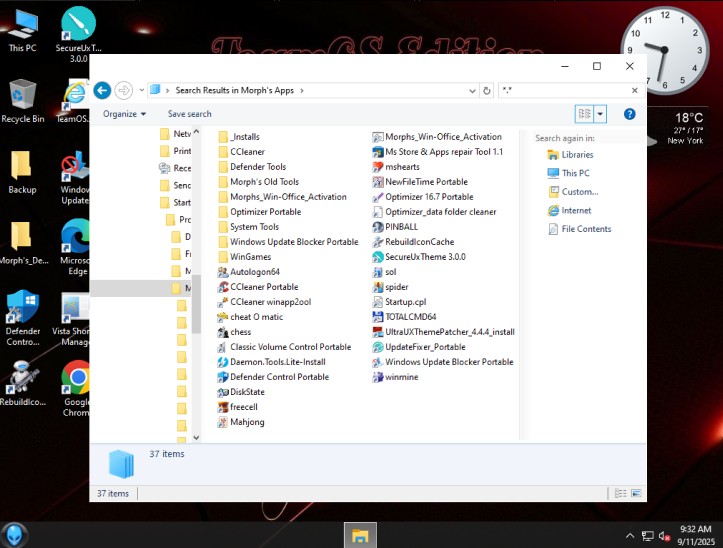723x548 pixels.
Task: Select Startup.cpl file
Action: click(x=399, y=302)
